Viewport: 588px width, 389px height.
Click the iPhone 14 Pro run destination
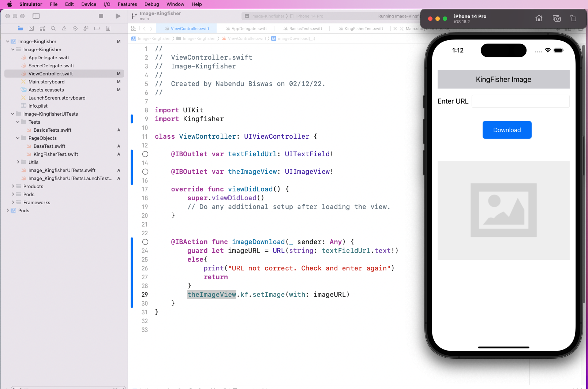307,16
